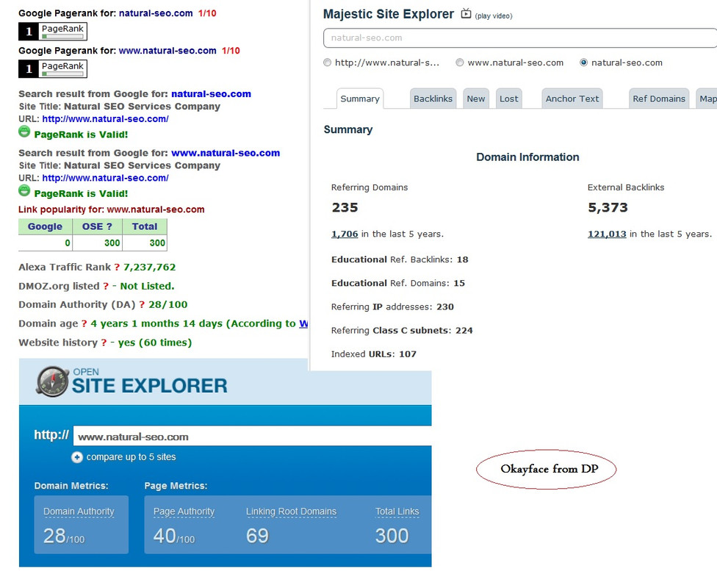The height and width of the screenshot is (588, 717).
Task: Click the Domain Authority value 28/100 in Site Explorer
Action: click(64, 536)
